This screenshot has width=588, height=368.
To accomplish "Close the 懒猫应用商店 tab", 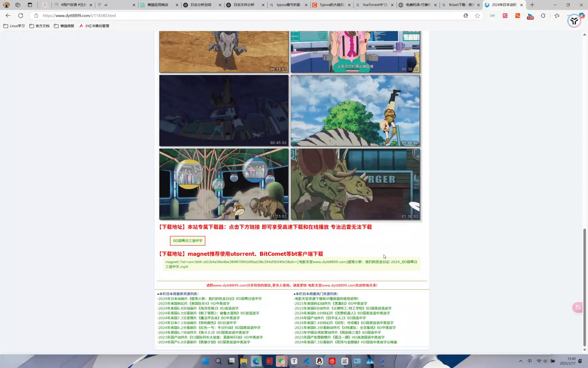I will click(177, 5).
